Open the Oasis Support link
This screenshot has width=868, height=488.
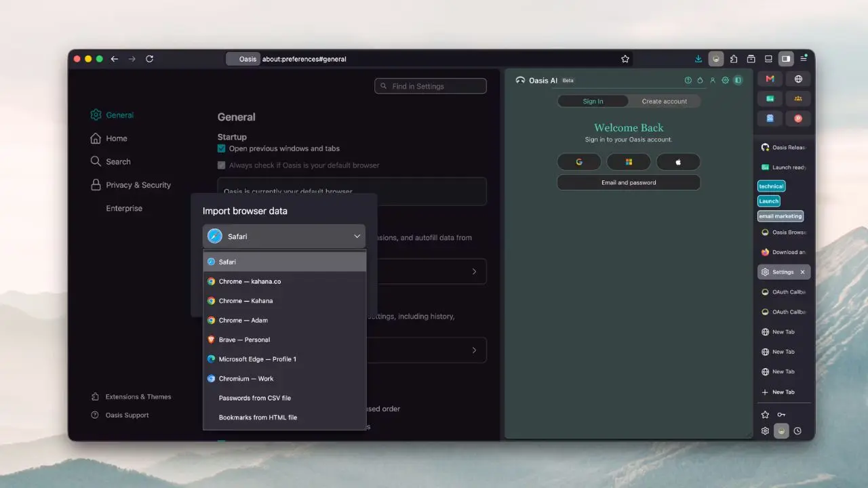(119, 415)
